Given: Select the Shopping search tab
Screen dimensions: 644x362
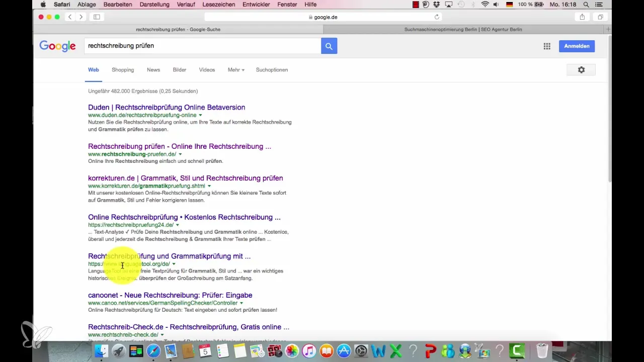Looking at the screenshot, I should [x=123, y=70].
